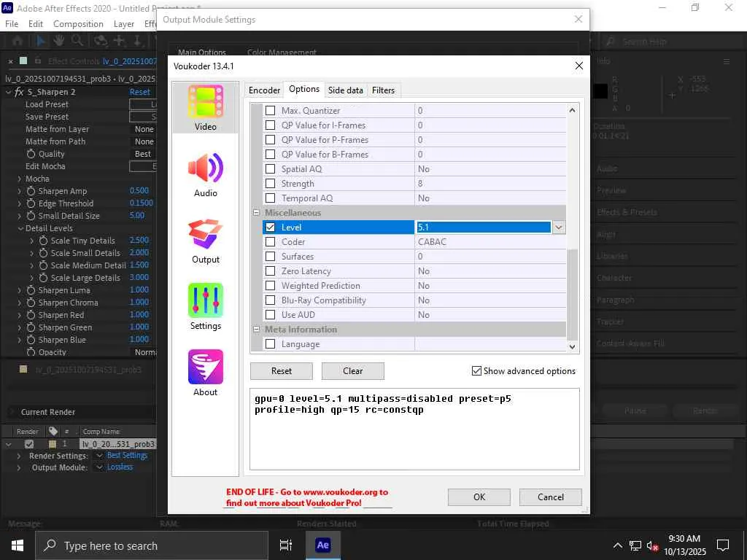Collapse the Miscellaneous group
Screen dimensions: 747x560
tap(256, 213)
